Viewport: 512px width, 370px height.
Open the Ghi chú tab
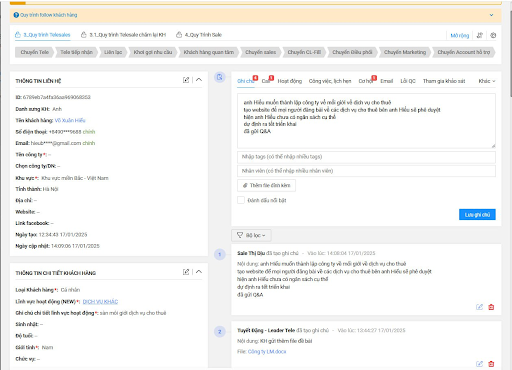pyautogui.click(x=245, y=81)
